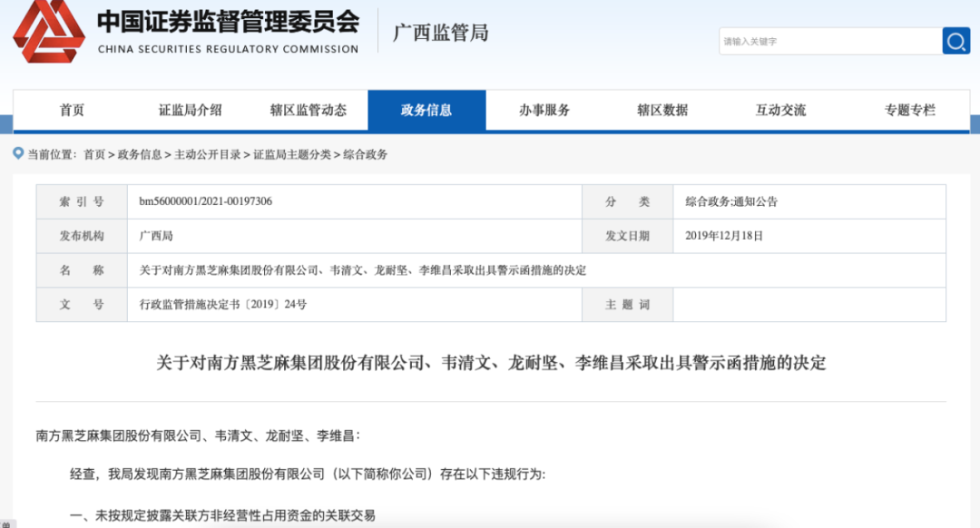Click the date 2019年12月18日
Screen dimensions: 980x528
[724, 236]
